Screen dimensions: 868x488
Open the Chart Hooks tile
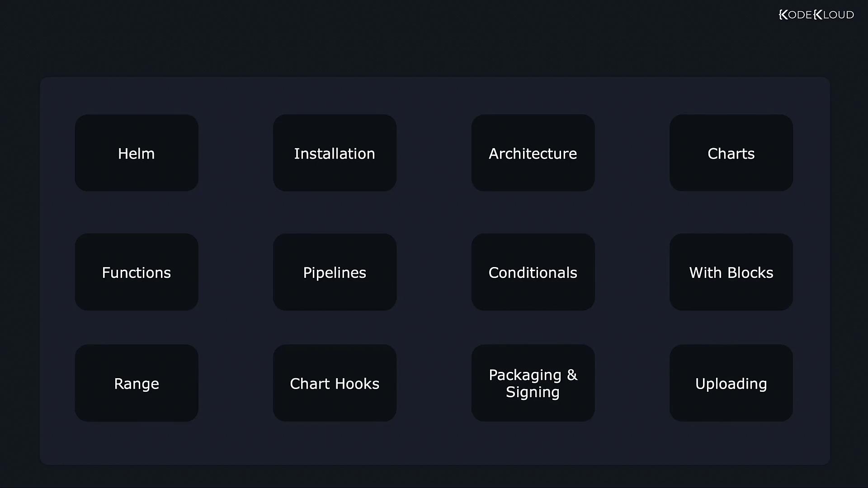(335, 384)
